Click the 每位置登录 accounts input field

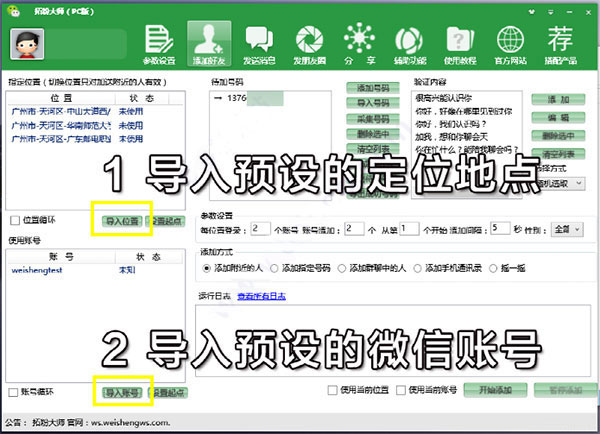[x=261, y=229]
